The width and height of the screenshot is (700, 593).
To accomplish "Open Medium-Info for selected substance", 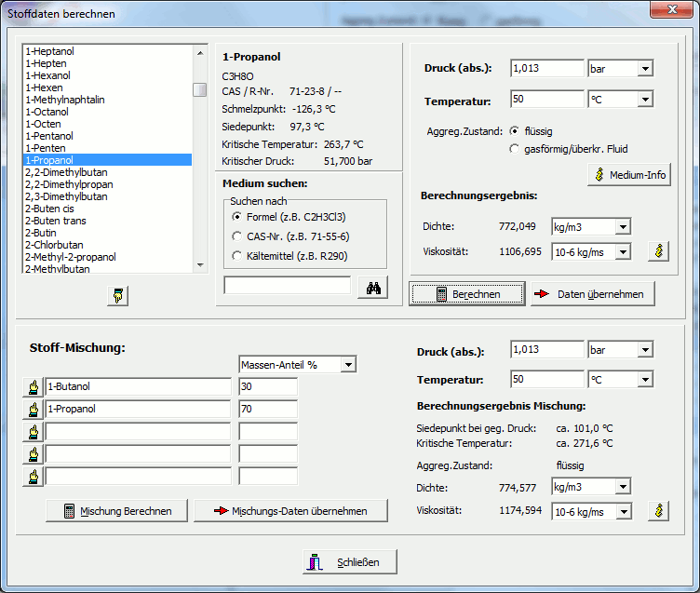I will point(629,175).
